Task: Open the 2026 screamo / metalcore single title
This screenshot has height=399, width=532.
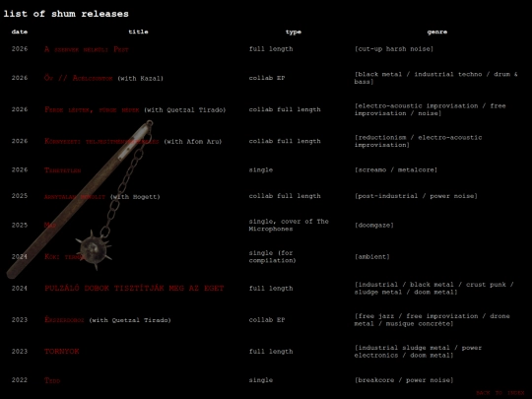Action: pos(63,170)
